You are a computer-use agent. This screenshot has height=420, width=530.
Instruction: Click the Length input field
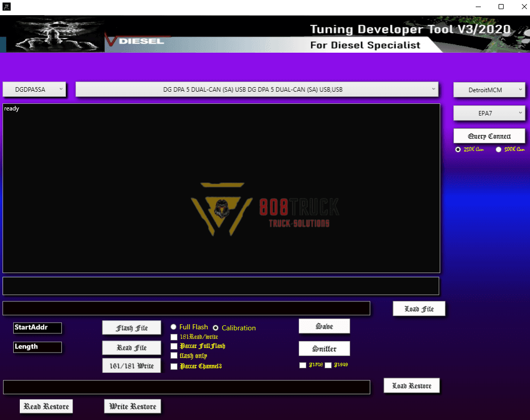[38, 347]
